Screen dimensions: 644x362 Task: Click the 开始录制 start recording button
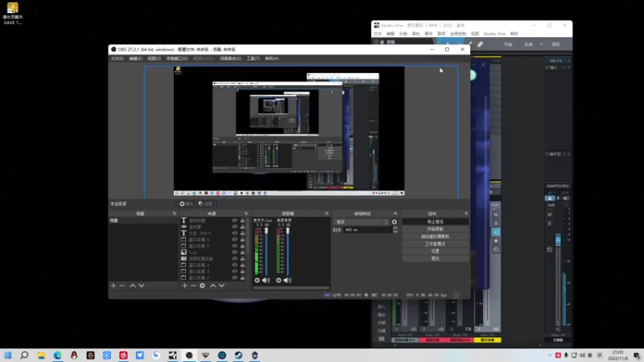coord(436,229)
